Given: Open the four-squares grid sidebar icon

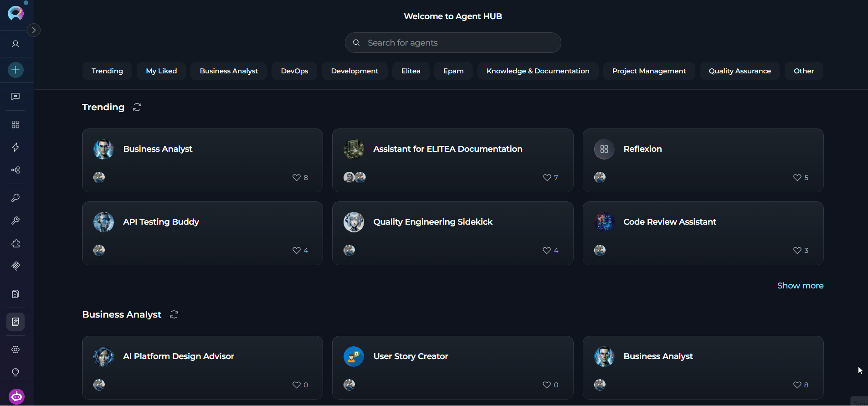Looking at the screenshot, I should pyautogui.click(x=15, y=124).
